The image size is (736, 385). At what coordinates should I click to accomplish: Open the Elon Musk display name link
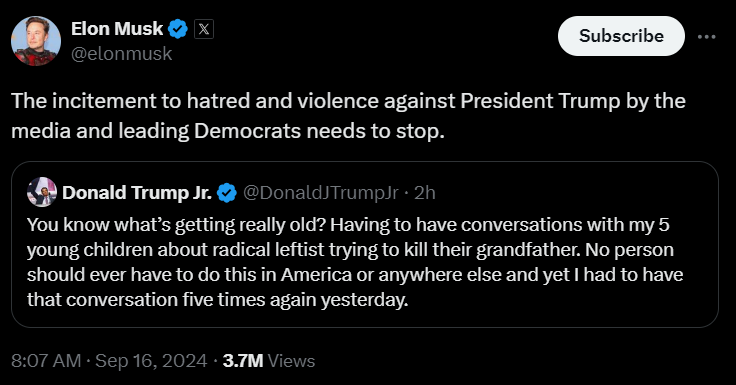click(x=117, y=29)
